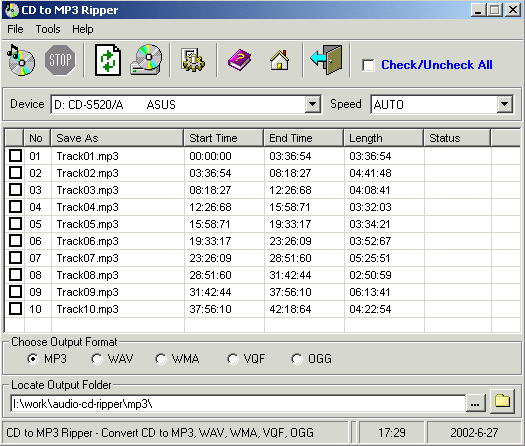Open the File menu
This screenshot has width=525, height=446.
(x=15, y=29)
